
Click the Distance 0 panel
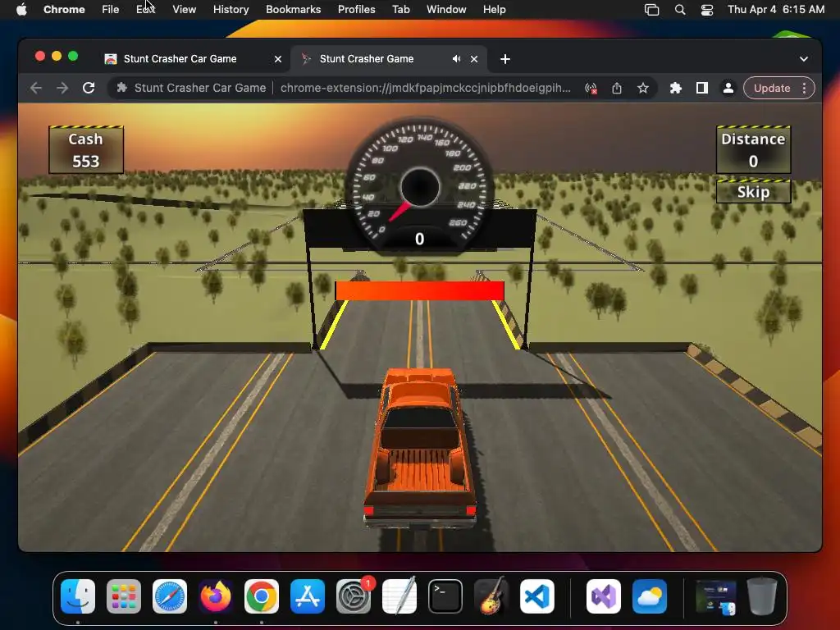(753, 150)
